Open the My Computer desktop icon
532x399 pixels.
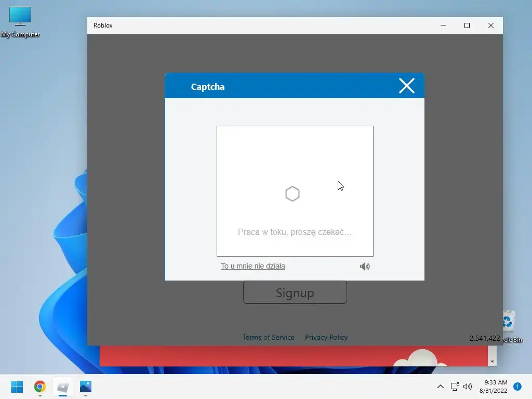[x=20, y=22]
